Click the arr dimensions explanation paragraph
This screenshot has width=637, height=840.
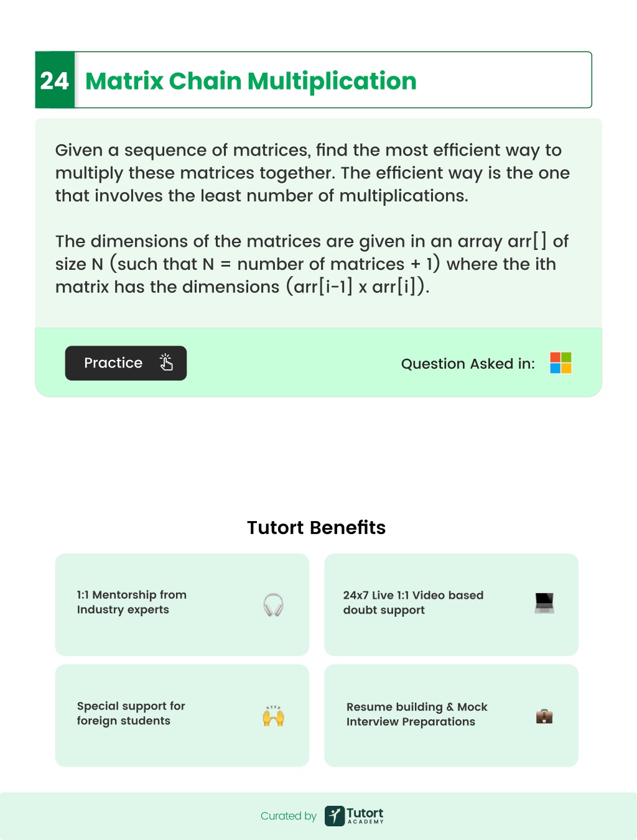tap(312, 264)
